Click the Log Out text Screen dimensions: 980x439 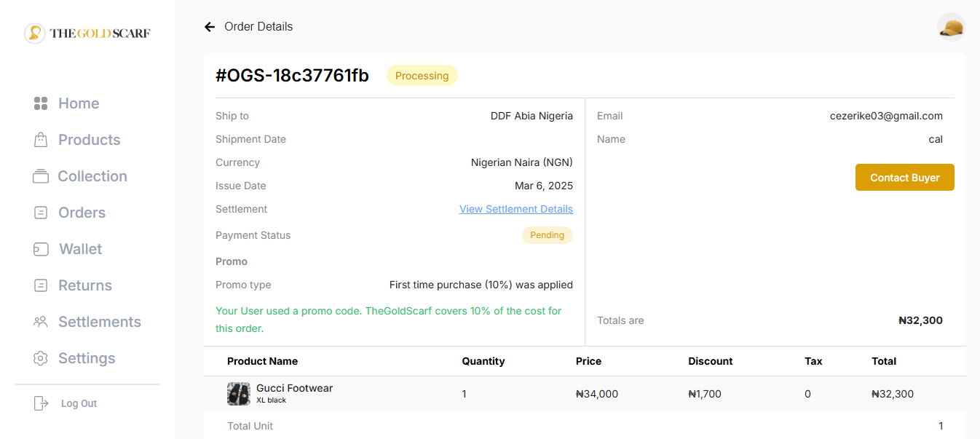[x=79, y=403]
